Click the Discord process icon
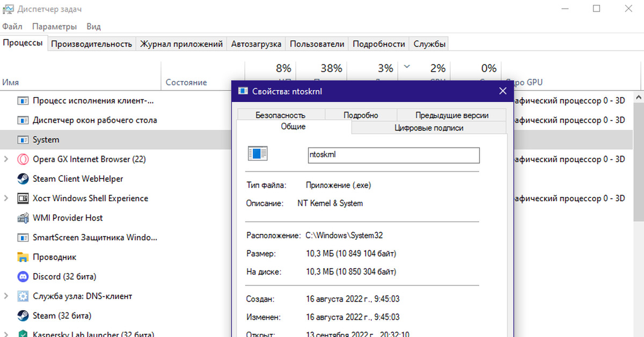644x337 pixels. (23, 276)
